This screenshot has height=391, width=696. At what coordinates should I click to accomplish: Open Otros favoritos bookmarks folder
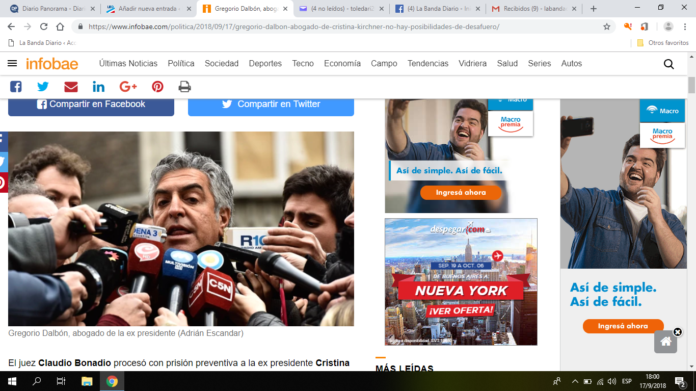click(x=663, y=43)
